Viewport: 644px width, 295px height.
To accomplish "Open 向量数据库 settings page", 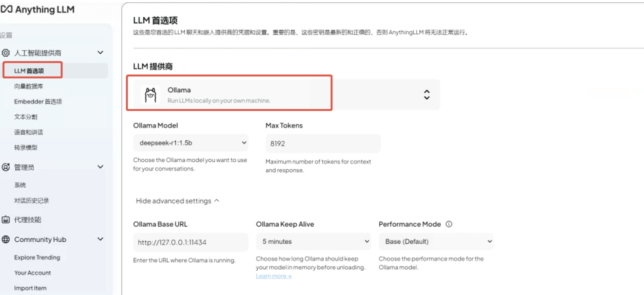I will [29, 86].
